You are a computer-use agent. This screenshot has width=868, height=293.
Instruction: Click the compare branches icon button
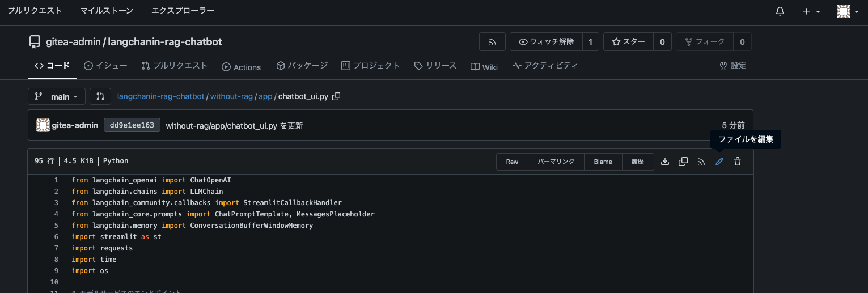point(100,96)
